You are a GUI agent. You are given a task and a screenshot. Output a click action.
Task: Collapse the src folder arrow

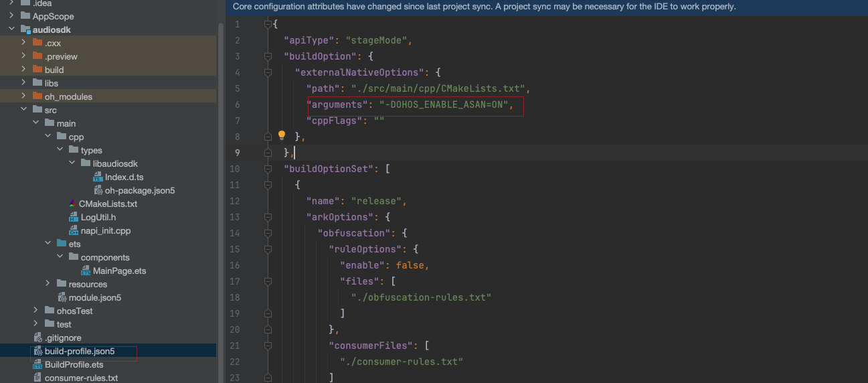tap(23, 110)
